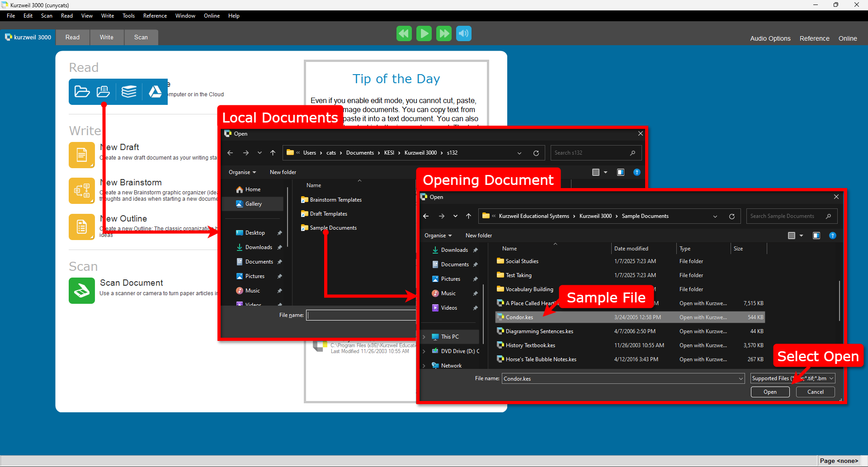Open the Supported Files type dropdown
This screenshot has height=467, width=868.
(793, 378)
